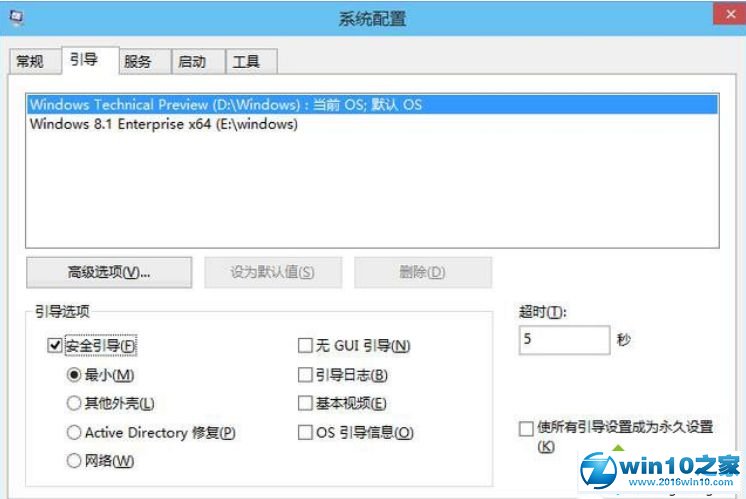Select Active Directory 修复 radio option
The image size is (746, 499).
73,433
